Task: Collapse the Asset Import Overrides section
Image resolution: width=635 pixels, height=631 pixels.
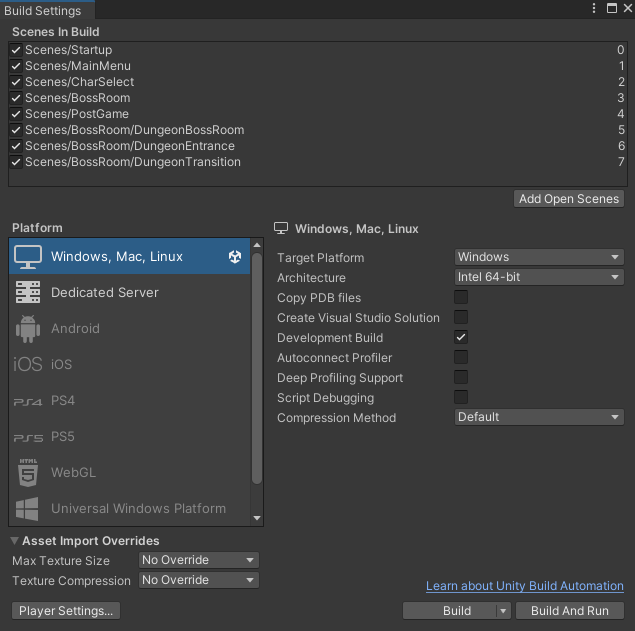Action: (15, 541)
